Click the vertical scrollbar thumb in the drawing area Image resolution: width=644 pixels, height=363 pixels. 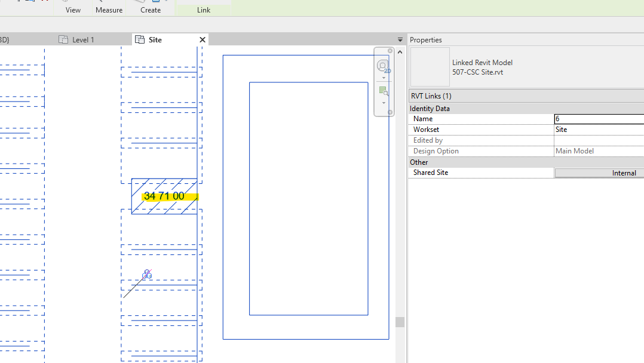399,321
